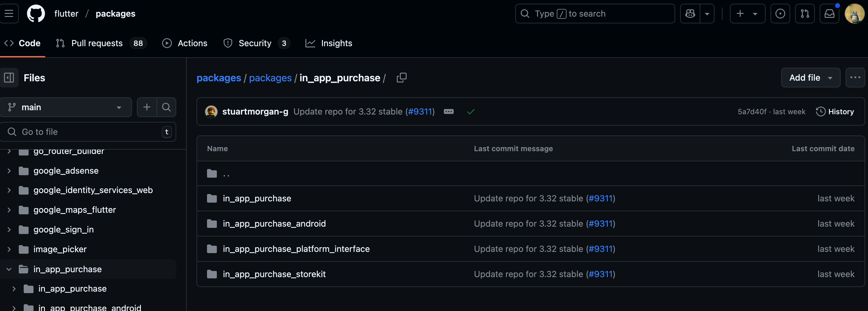Expand the google_identity_services_web folder
Screen dimensions: 868x311
point(9,190)
